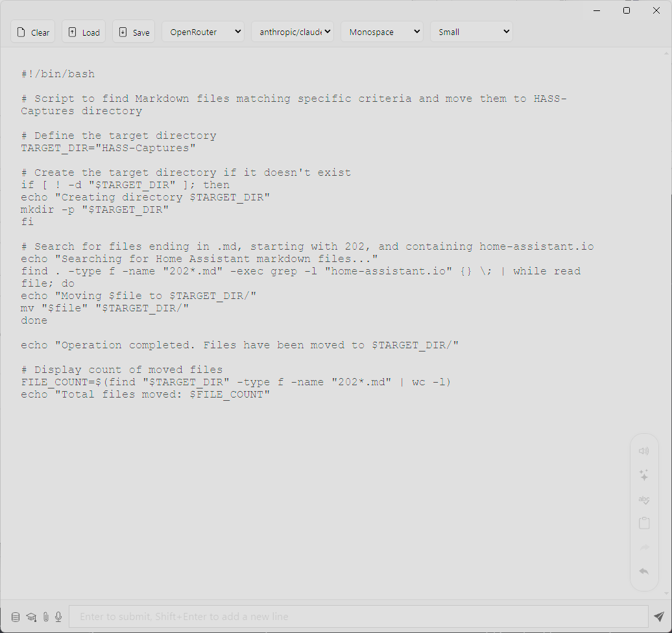
Task: Click the clipboard copy icon
Action: click(644, 523)
